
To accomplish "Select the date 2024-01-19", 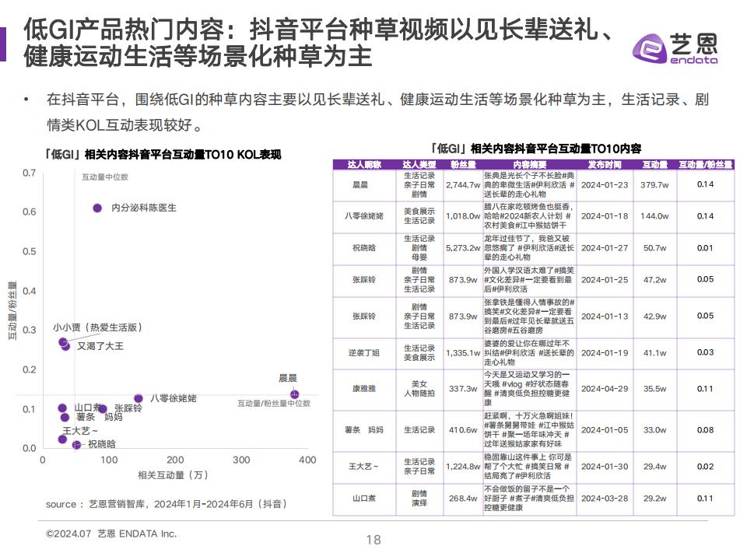I will 605,353.
